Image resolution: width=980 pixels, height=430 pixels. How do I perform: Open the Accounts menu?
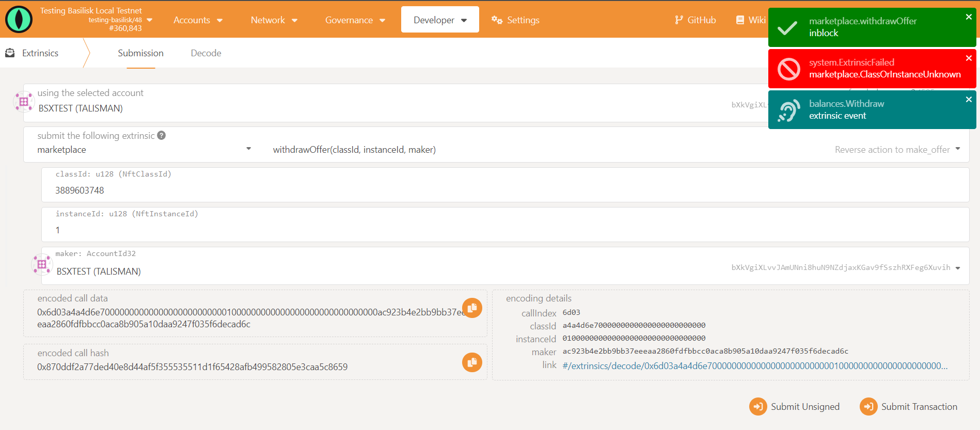point(198,20)
